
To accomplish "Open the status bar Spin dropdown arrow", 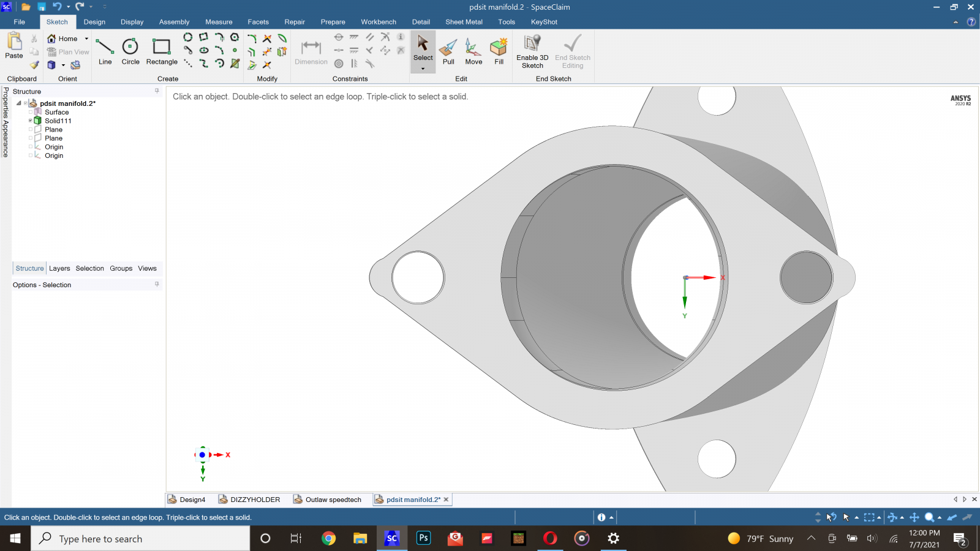I will point(902,517).
